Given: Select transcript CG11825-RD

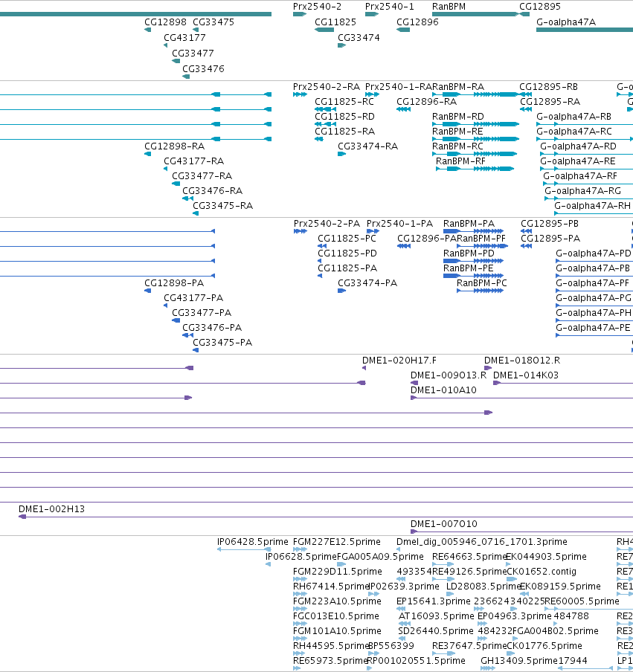Looking at the screenshot, I should (344, 117).
